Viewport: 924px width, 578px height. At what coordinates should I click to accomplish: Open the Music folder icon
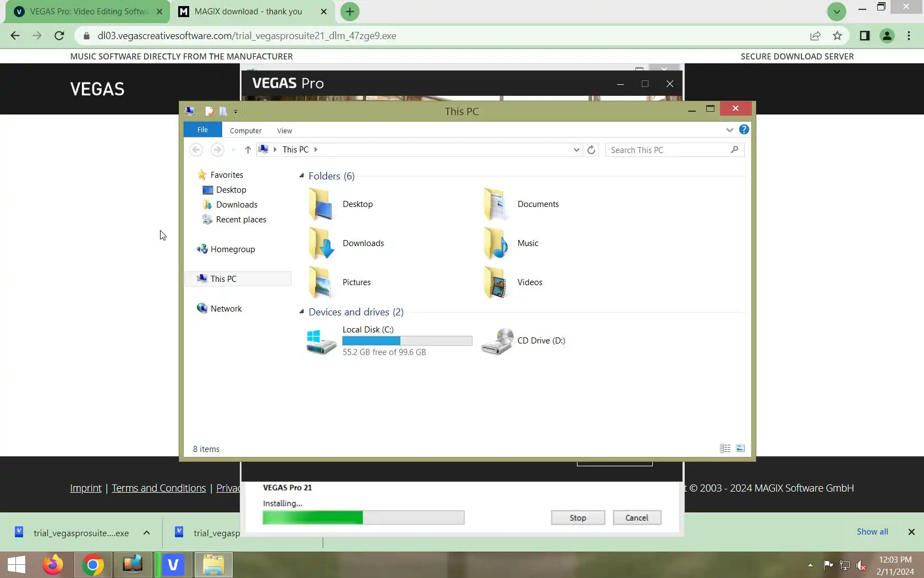[496, 243]
